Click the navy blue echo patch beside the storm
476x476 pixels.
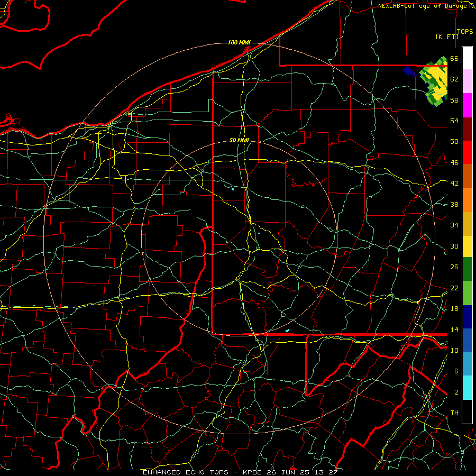[409, 71]
